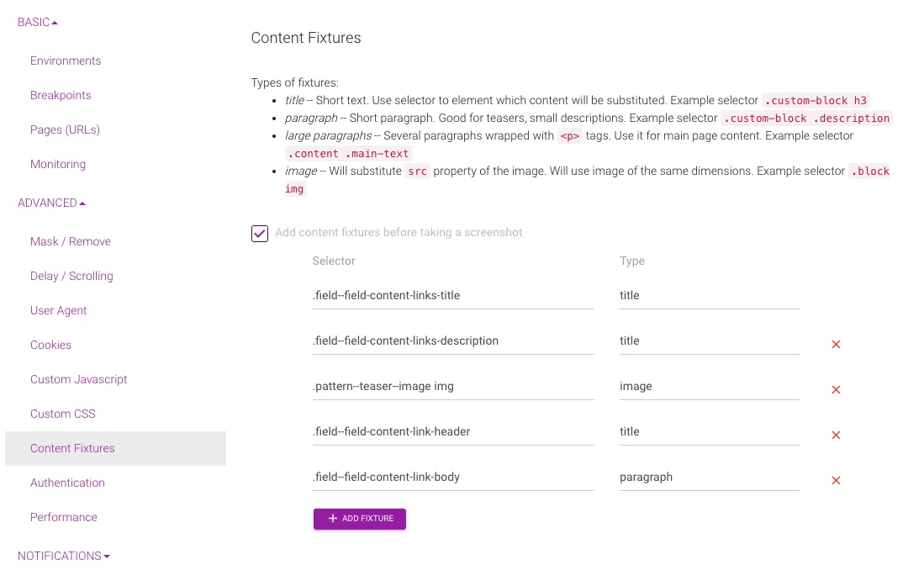Edit the content-link-header selector field
Viewport: 924px width, 575px height.
point(453,432)
